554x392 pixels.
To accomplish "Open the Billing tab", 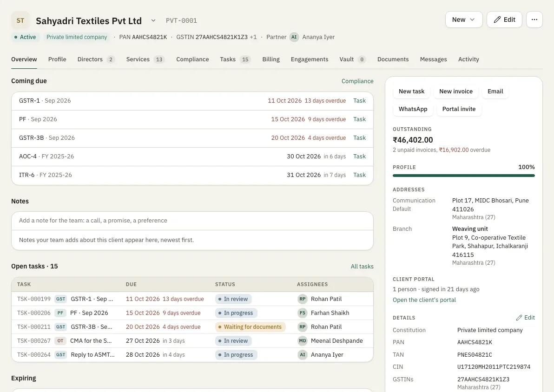I will 271,59.
